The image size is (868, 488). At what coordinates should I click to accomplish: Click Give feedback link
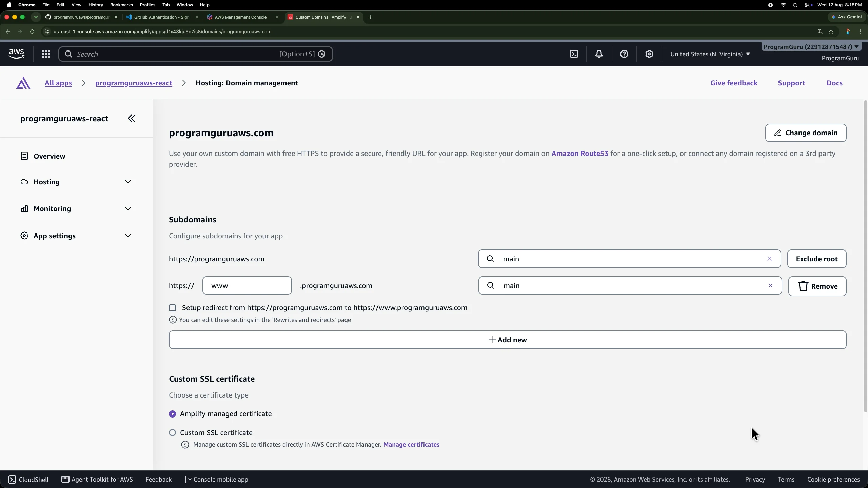tap(734, 83)
